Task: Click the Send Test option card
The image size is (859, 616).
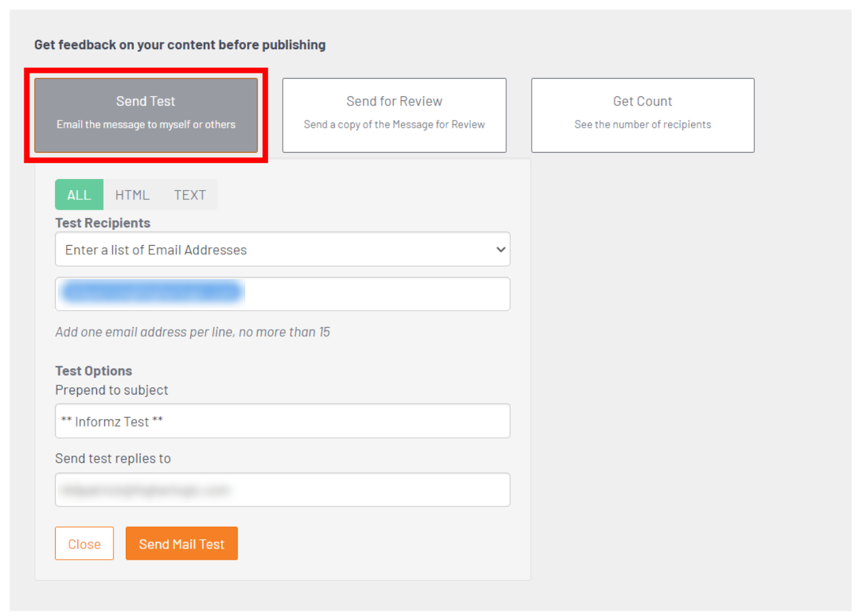Action: (x=146, y=115)
